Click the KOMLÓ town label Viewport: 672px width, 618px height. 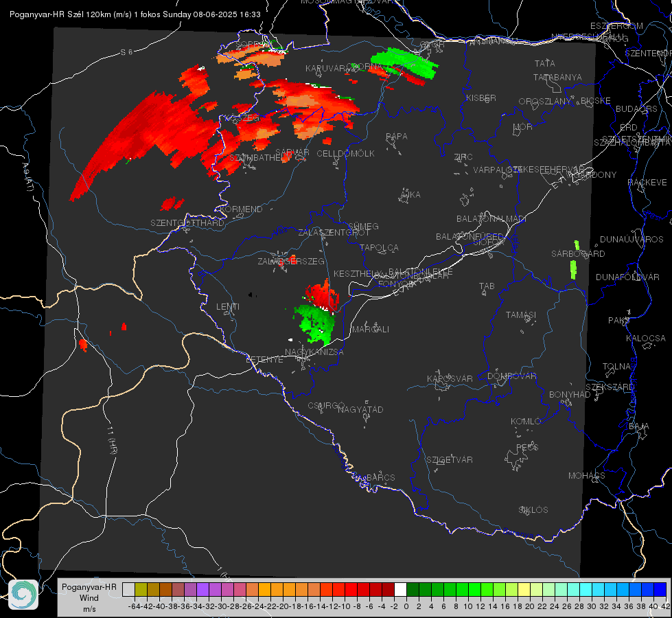coord(526,421)
